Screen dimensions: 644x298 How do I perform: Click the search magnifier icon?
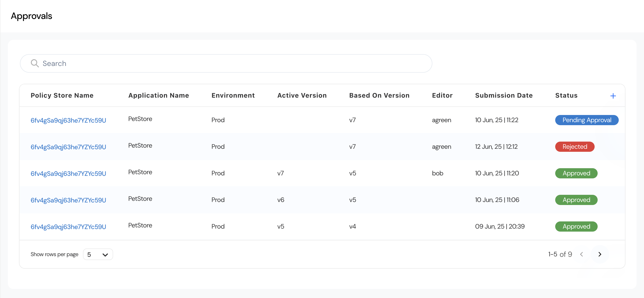coord(35,63)
